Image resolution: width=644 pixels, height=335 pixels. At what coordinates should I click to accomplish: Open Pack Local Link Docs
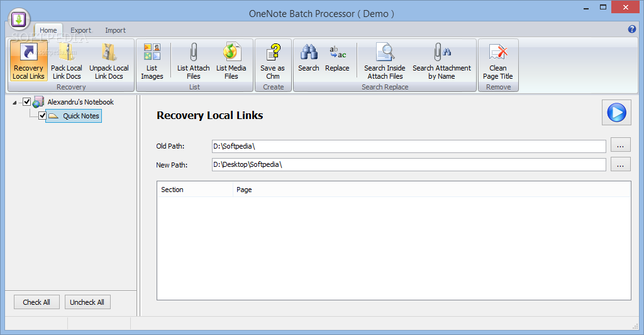[x=67, y=61]
